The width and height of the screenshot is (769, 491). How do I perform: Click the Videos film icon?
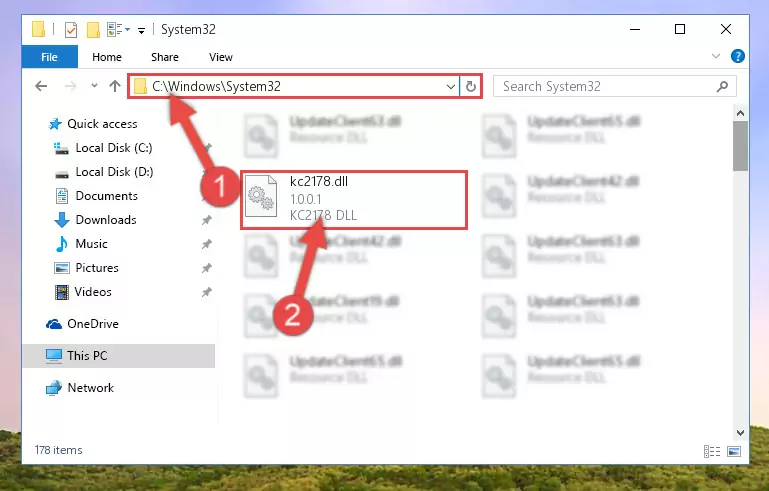point(62,292)
